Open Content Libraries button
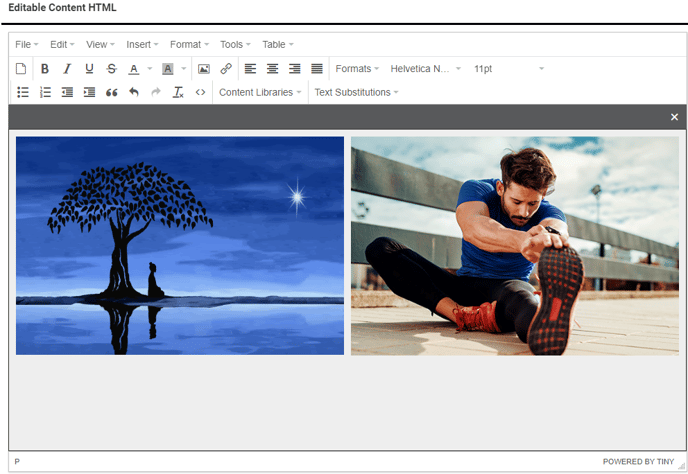The height and width of the screenshot is (474, 688). 260,92
